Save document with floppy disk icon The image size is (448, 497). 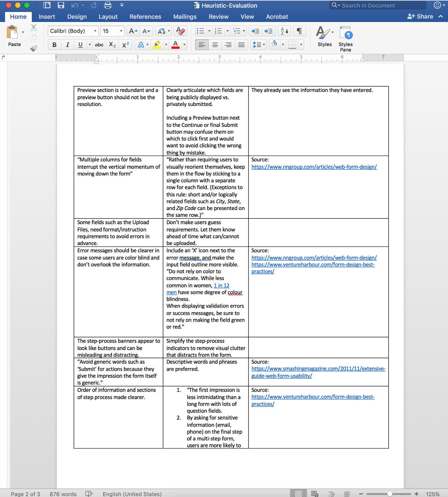click(61, 5)
